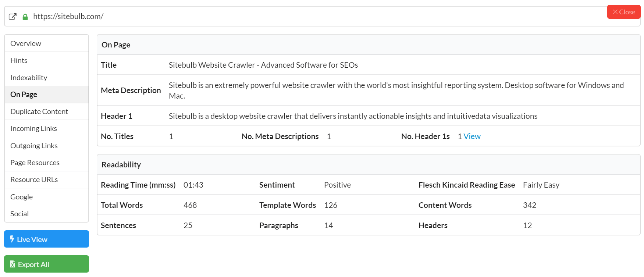
Task: Click the Sentiment value Positive
Action: 337,185
